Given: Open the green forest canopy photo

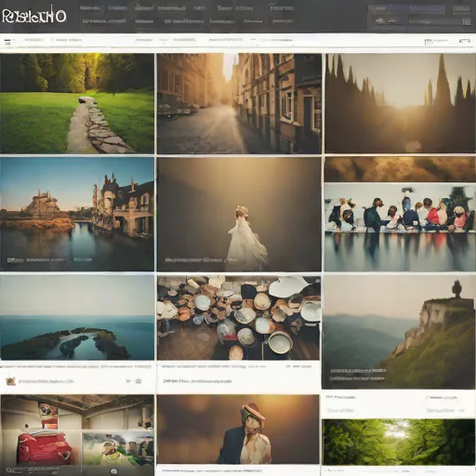Looking at the screenshot, I should pyautogui.click(x=399, y=442).
